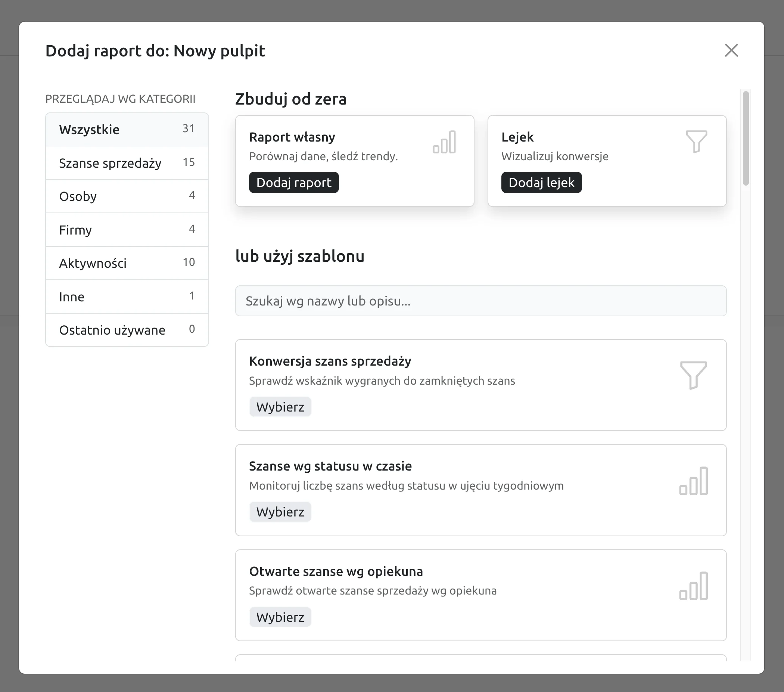
Task: Click text Wizualizuj konwersje
Action: click(x=555, y=156)
